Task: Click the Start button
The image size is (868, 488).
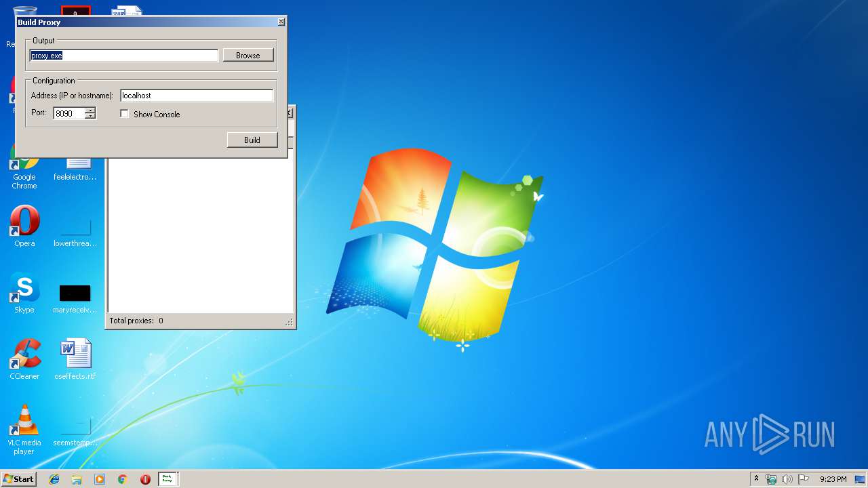Action: 18,479
